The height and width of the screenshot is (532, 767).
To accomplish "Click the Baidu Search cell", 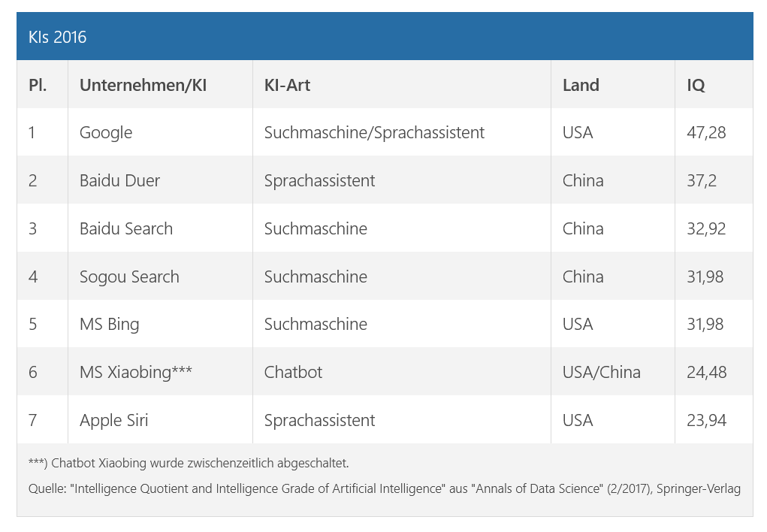I will pyautogui.click(x=126, y=228).
